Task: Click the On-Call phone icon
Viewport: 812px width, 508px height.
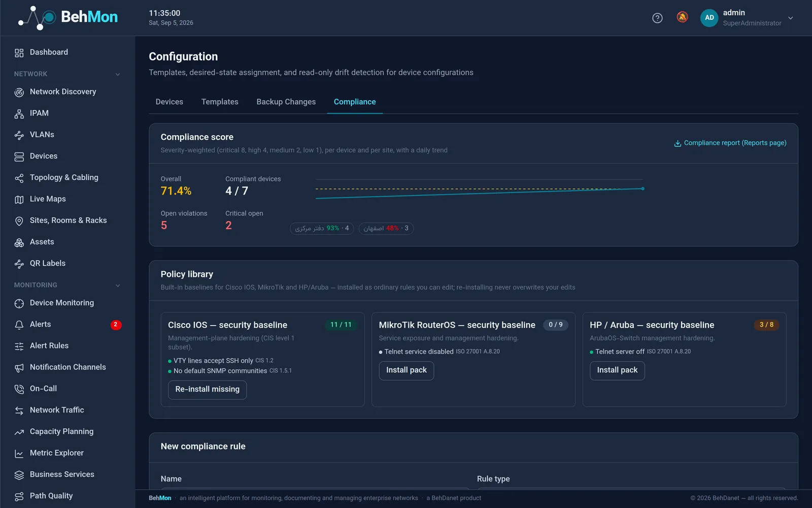Action: [x=19, y=389]
